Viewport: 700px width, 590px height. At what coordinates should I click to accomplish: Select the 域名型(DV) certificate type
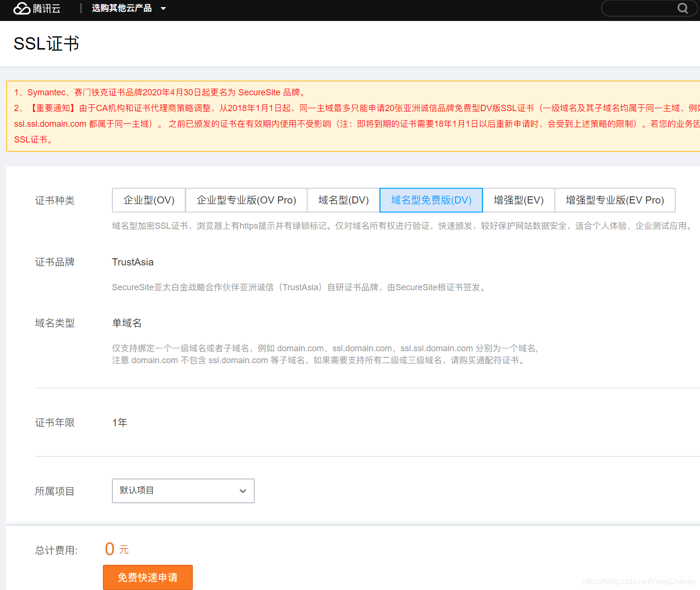343,200
